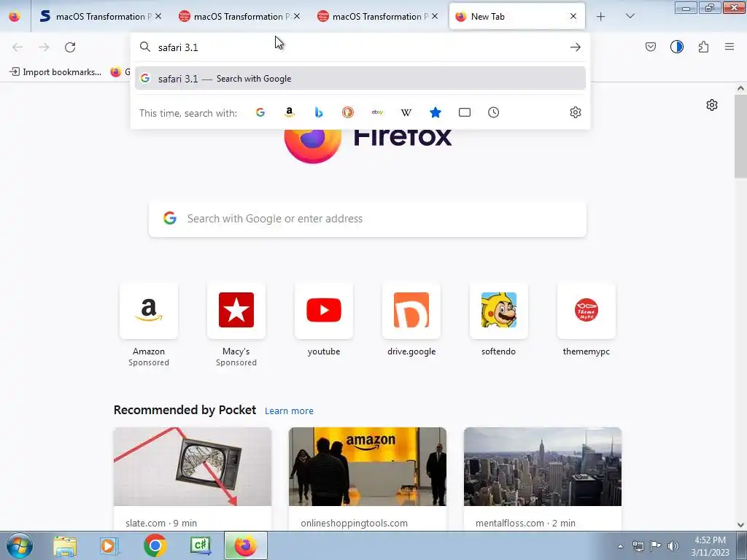Open Windows Explorer from taskbar
747x560 pixels.
[x=65, y=546]
